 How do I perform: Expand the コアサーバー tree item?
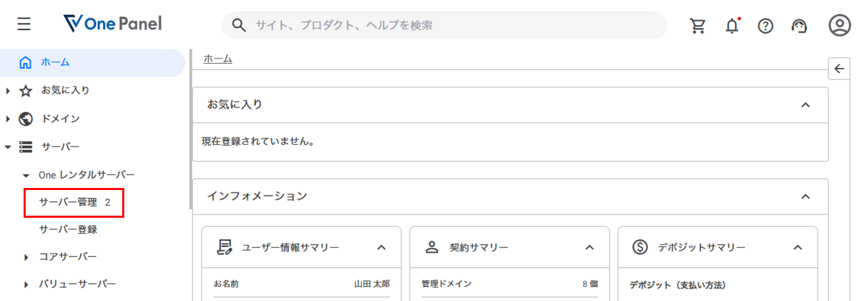coord(26,257)
